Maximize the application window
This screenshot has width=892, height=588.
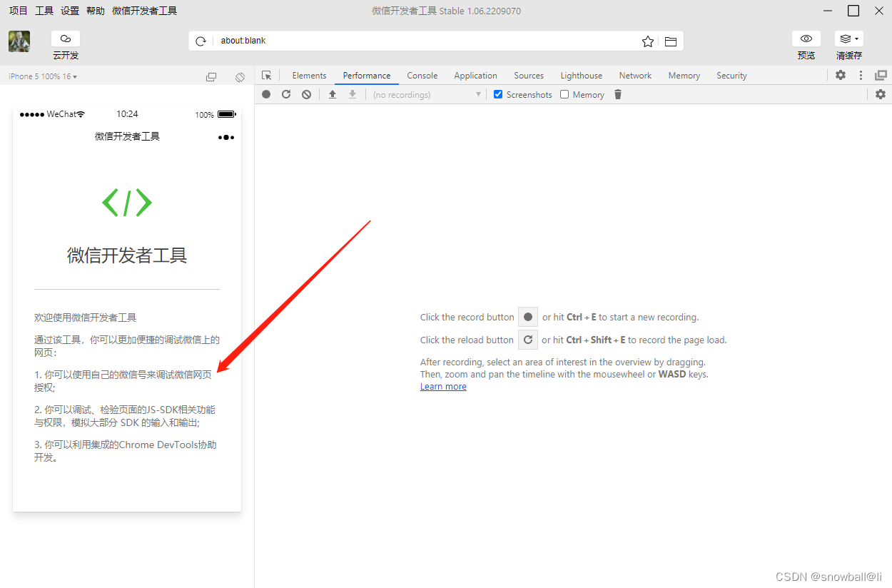pos(853,11)
